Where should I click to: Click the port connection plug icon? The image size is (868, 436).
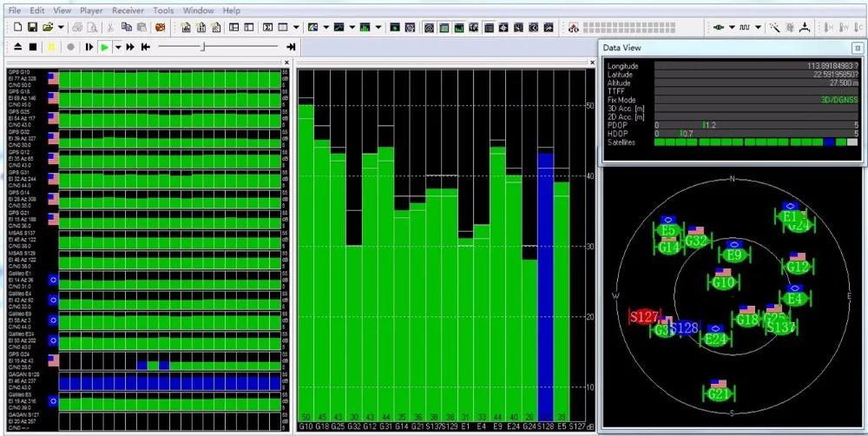[x=719, y=27]
